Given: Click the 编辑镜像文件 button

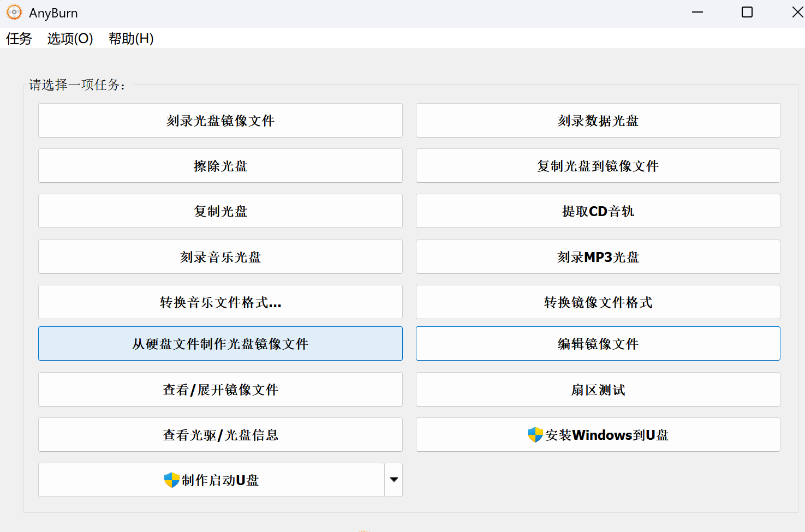Looking at the screenshot, I should pyautogui.click(x=598, y=344).
